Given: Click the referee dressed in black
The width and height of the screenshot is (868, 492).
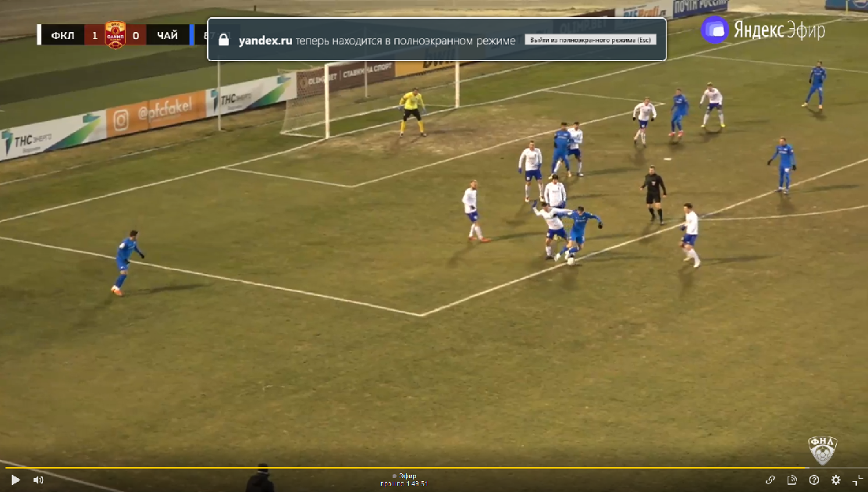Looking at the screenshot, I should click(x=653, y=194).
